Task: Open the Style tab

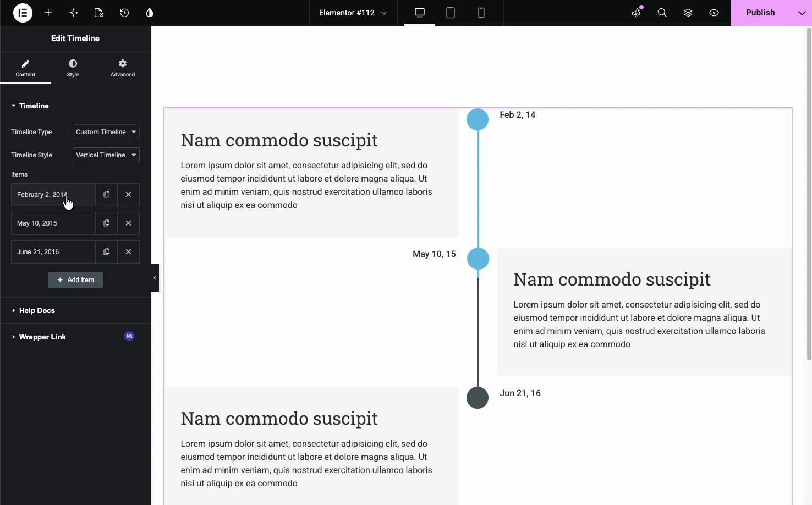Action: (x=73, y=68)
